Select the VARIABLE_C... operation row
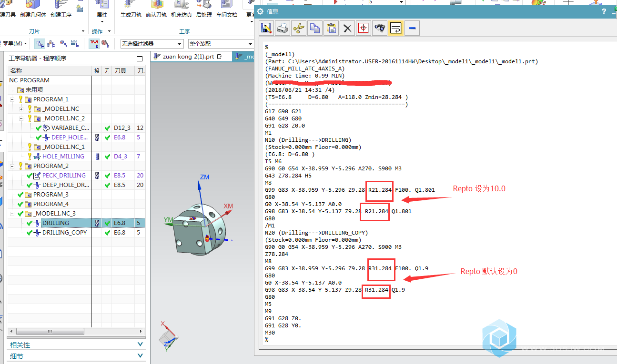The width and height of the screenshot is (617, 364). pos(70,128)
